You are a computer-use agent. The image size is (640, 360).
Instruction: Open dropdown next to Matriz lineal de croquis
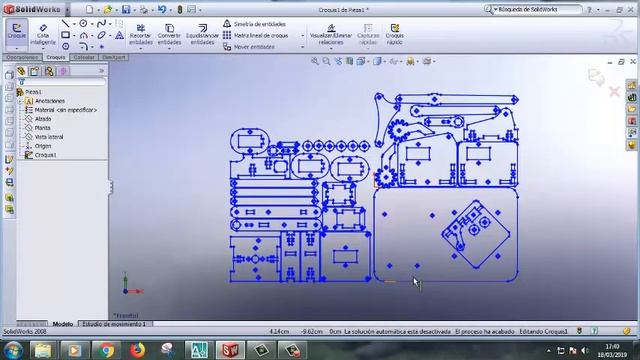tap(302, 36)
